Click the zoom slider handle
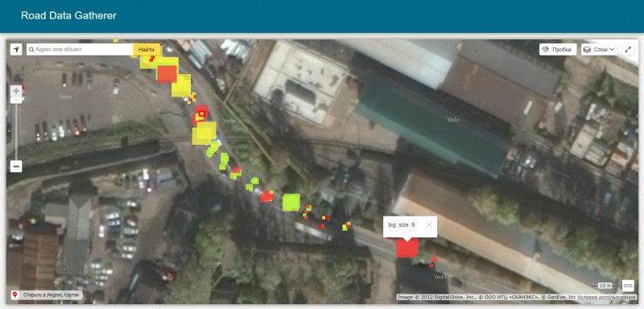 point(16,100)
